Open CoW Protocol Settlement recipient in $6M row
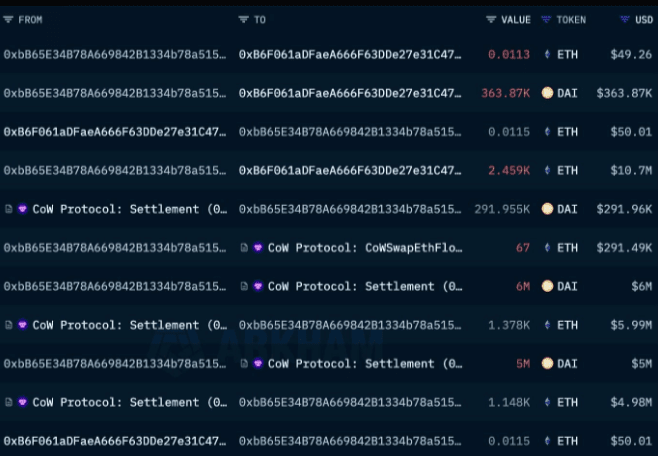The height and width of the screenshot is (456, 658). (x=365, y=286)
